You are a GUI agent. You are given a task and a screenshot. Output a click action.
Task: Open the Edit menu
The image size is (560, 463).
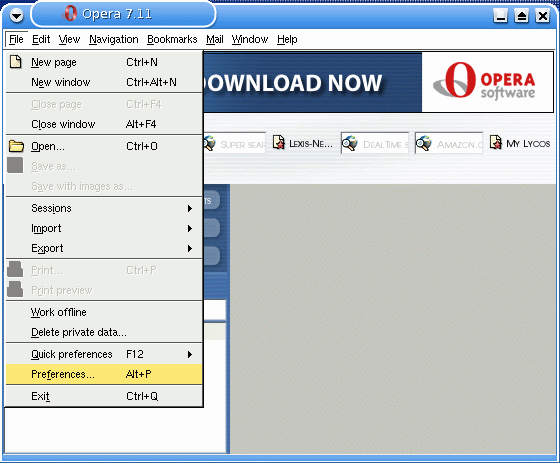click(41, 39)
